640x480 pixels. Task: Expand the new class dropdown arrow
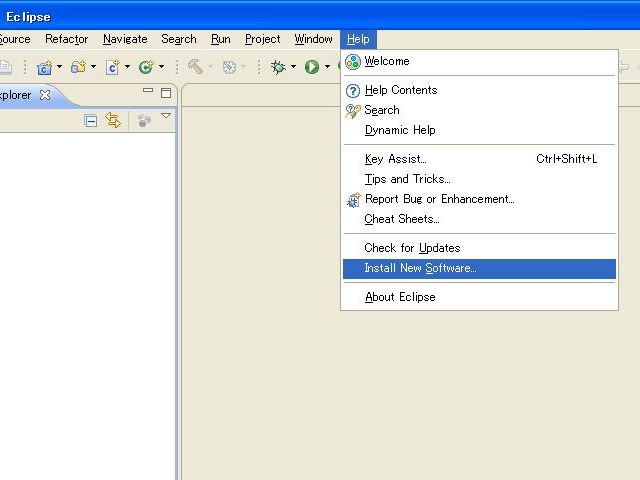point(162,67)
